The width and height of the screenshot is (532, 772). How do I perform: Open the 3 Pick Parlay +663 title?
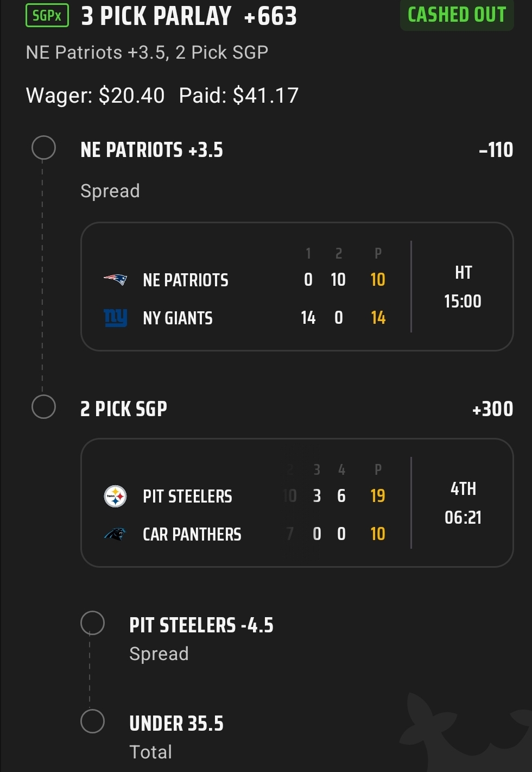pos(189,16)
